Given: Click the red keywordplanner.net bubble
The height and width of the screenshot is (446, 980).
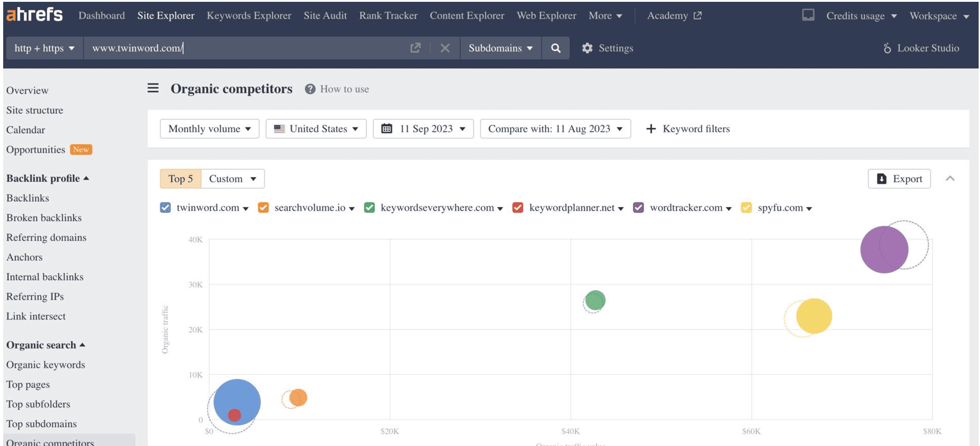Looking at the screenshot, I should pyautogui.click(x=234, y=415).
